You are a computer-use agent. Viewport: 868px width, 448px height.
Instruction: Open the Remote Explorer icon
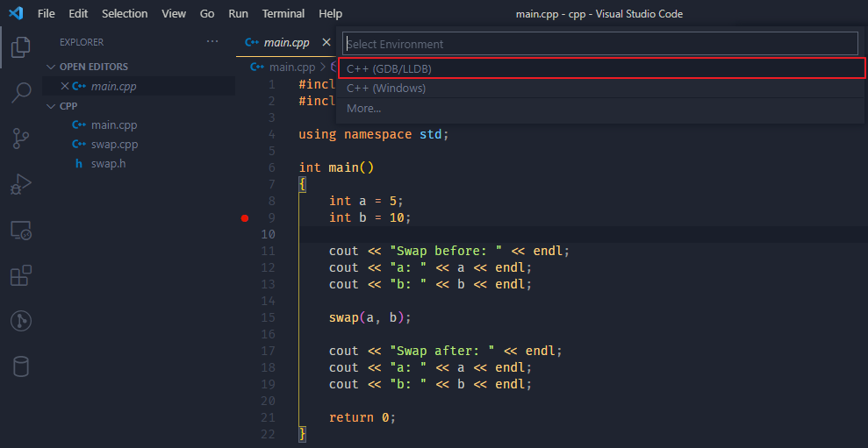pyautogui.click(x=21, y=230)
